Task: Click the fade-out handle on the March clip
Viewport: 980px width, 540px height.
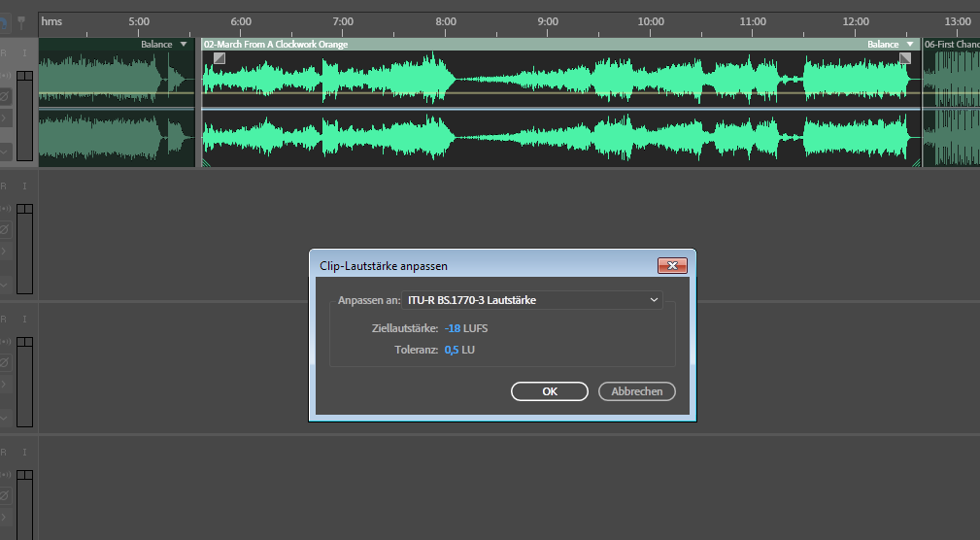Action: pyautogui.click(x=905, y=58)
